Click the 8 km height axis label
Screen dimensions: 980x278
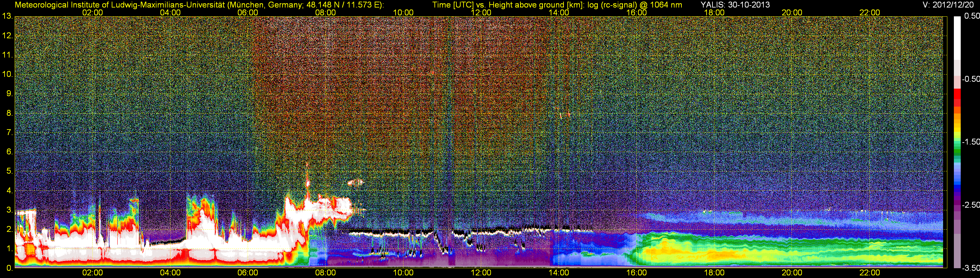[9, 113]
